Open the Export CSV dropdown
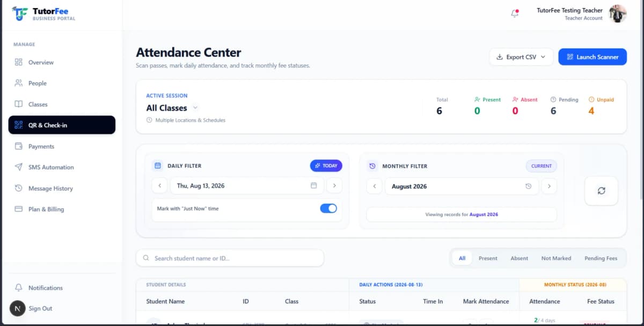 coord(521,57)
